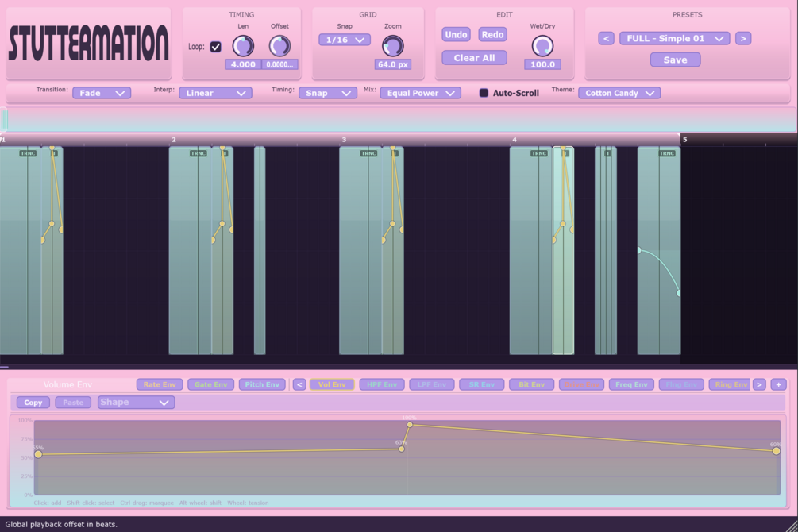Open the Interp Linear dropdown
Viewport: 798px width, 532px height.
pos(215,93)
